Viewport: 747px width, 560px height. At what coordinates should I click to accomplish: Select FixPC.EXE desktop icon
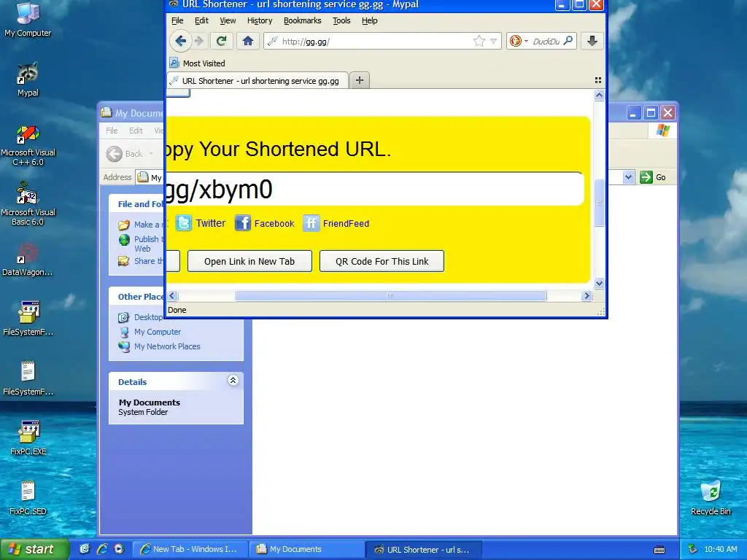(28, 438)
